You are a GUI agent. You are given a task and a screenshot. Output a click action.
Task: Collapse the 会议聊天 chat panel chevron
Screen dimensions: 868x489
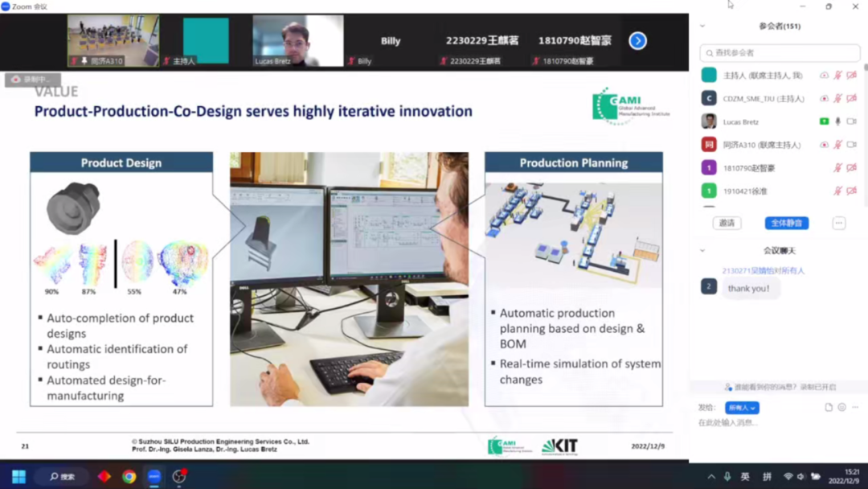702,251
